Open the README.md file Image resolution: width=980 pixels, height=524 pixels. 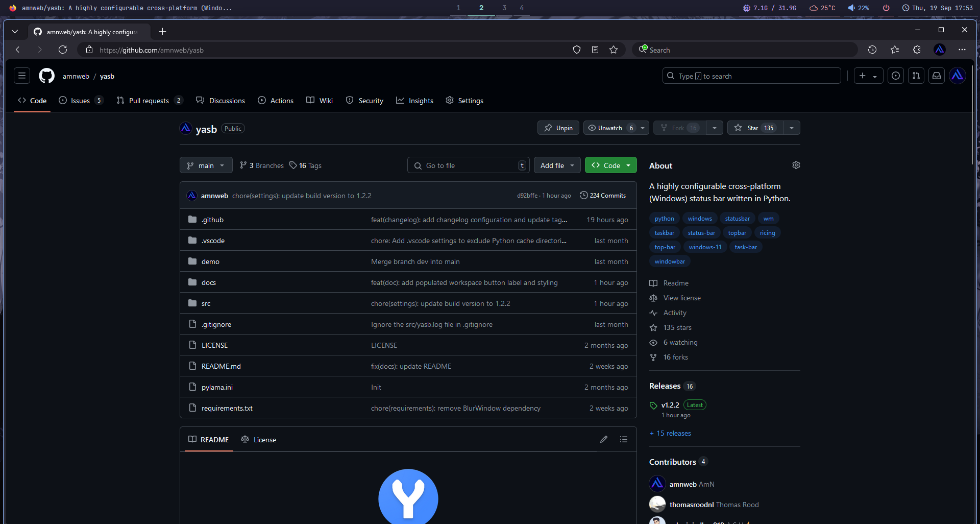click(221, 366)
